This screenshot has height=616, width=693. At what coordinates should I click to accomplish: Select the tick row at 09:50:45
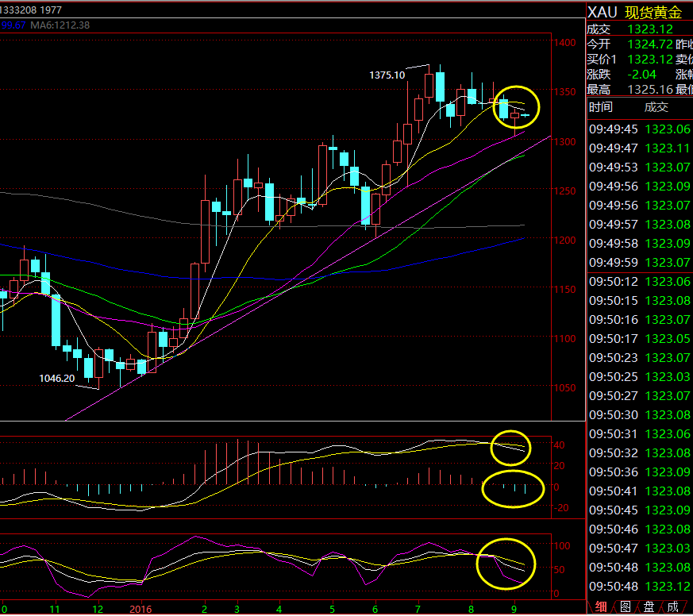[640, 510]
